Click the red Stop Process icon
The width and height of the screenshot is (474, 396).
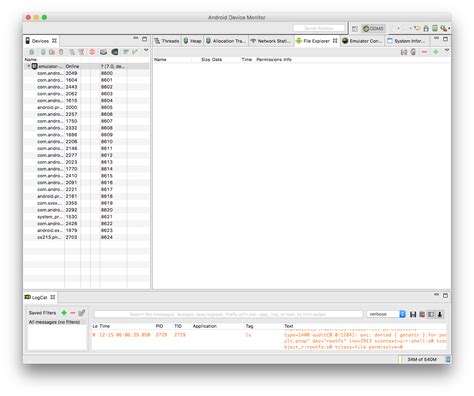(92, 52)
